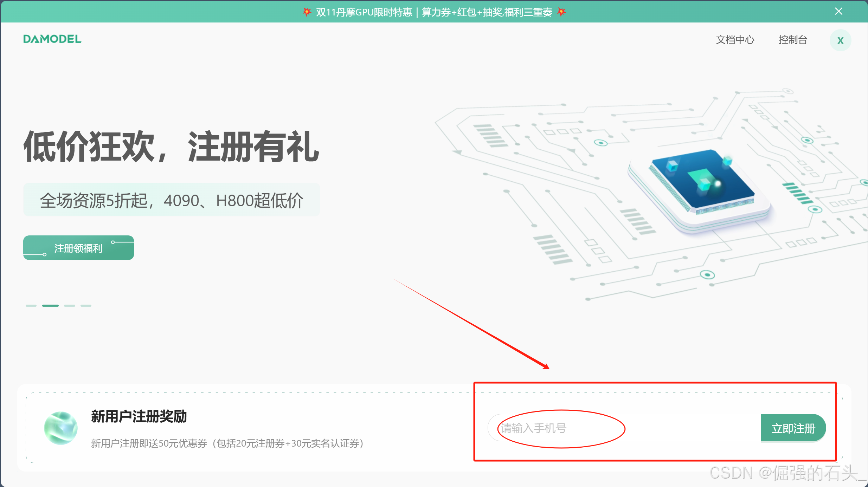Image resolution: width=868 pixels, height=487 pixels.
Task: Click the 立即注册 button
Action: 793,428
